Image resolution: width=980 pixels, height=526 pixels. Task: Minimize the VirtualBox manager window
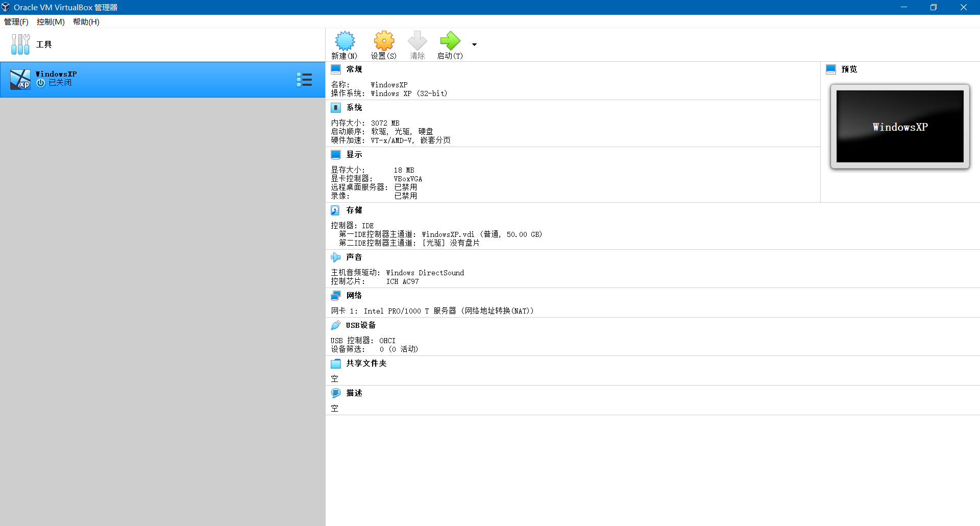pyautogui.click(x=904, y=7)
